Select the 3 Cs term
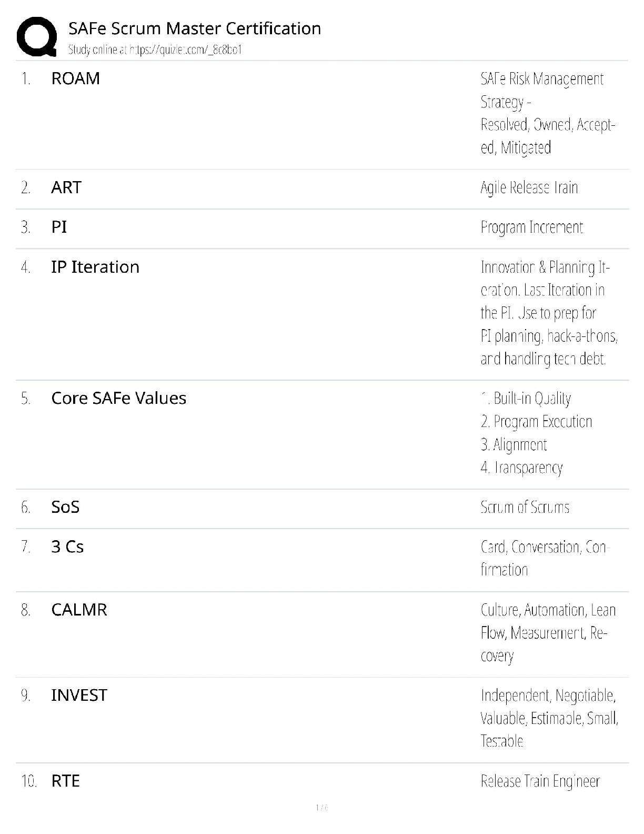 (67, 547)
